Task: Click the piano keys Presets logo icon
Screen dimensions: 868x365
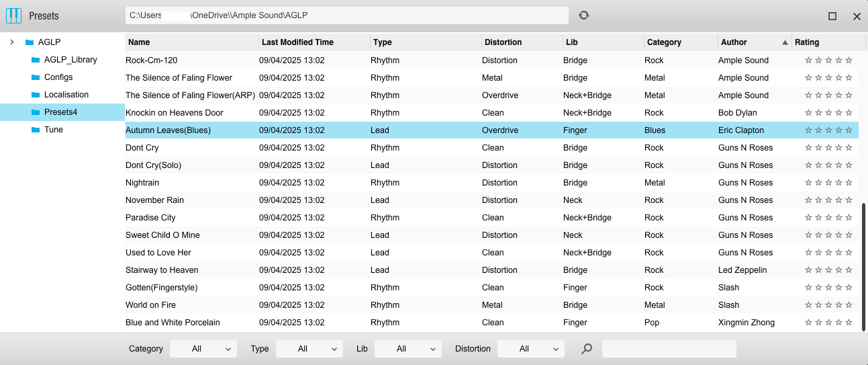Action: 13,15
